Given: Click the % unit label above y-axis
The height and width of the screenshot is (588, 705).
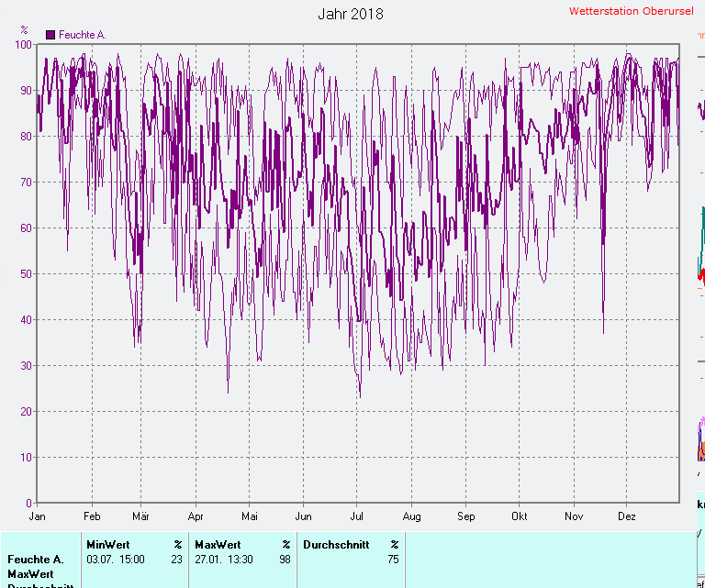Looking at the screenshot, I should pos(24,30).
